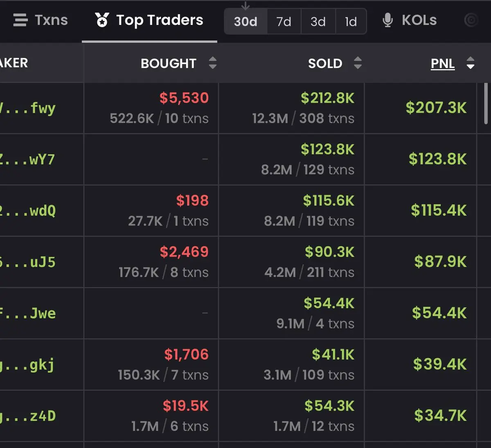This screenshot has height=448, width=491.
Task: Click the target icon right of KOLs
Action: [x=471, y=20]
